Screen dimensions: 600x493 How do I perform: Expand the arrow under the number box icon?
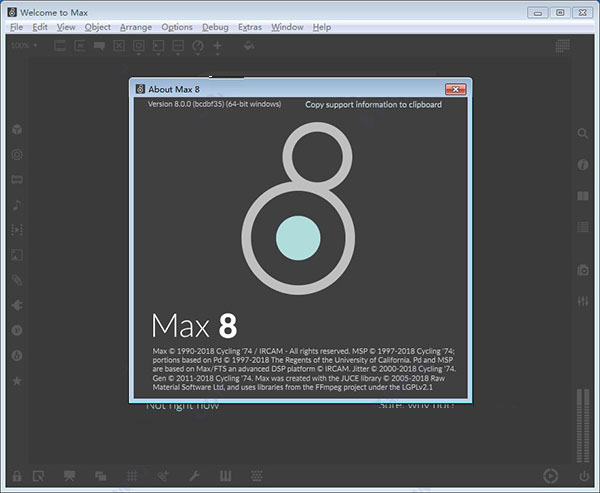tap(158, 55)
